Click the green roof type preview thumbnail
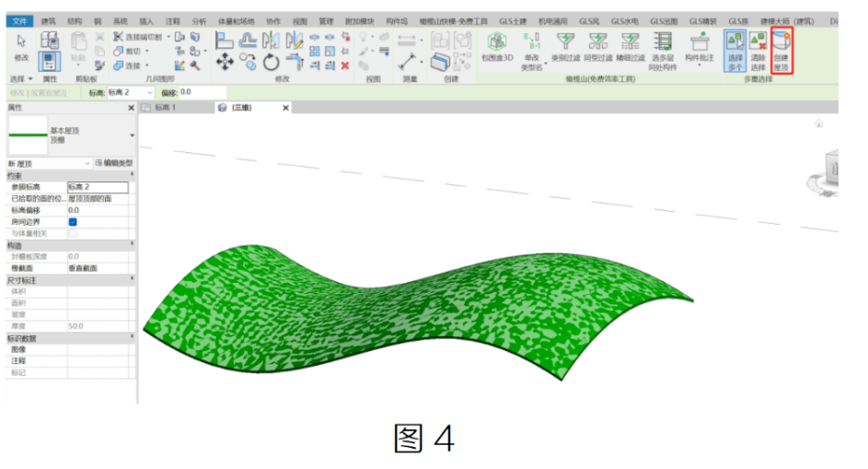868x469 pixels. [x=28, y=135]
